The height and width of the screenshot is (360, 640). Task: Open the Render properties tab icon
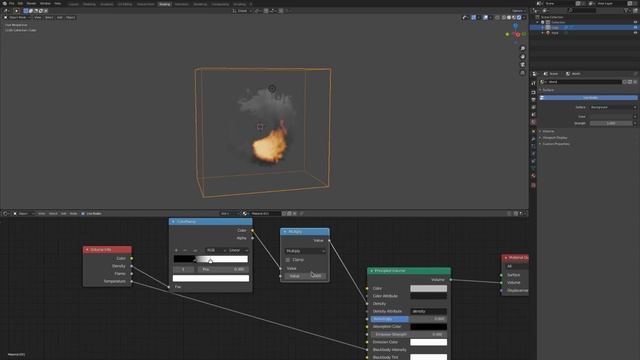coord(533,93)
